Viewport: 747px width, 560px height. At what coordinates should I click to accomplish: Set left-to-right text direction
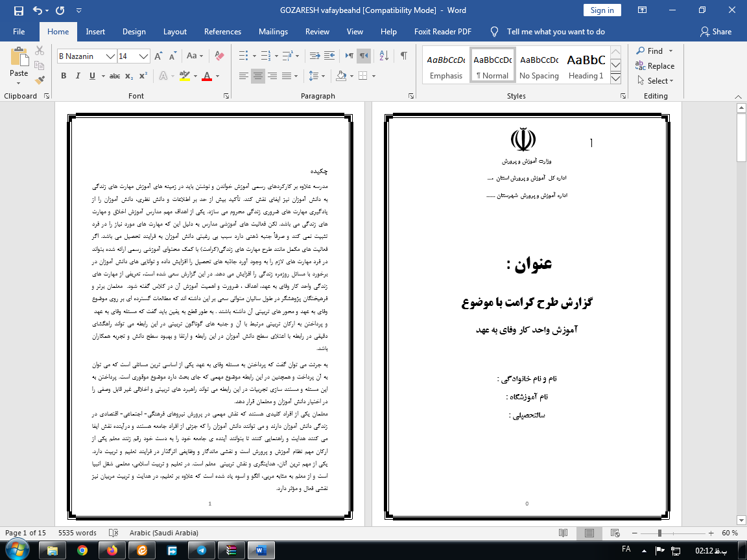pyautogui.click(x=350, y=56)
